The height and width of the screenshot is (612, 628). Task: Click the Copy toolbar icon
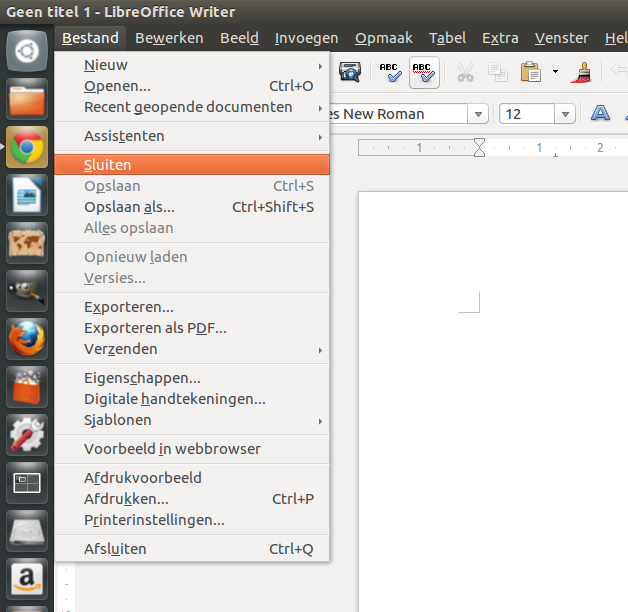[498, 72]
